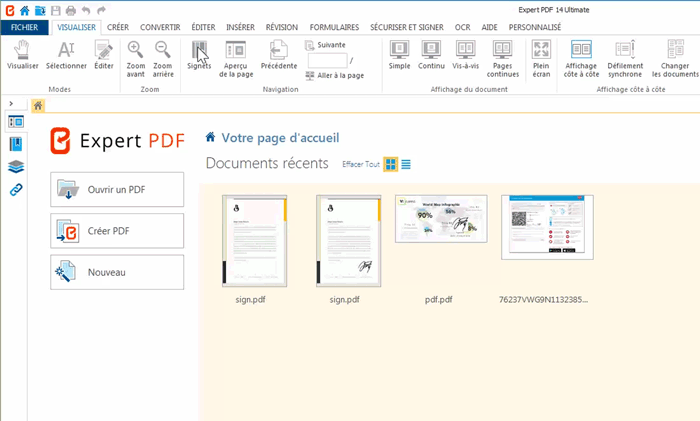Expand the left side panel chevron
The width and height of the screenshot is (700, 421).
11,104
